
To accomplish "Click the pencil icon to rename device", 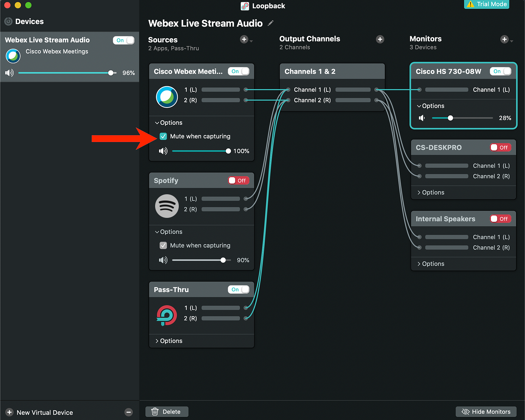I will (x=270, y=23).
